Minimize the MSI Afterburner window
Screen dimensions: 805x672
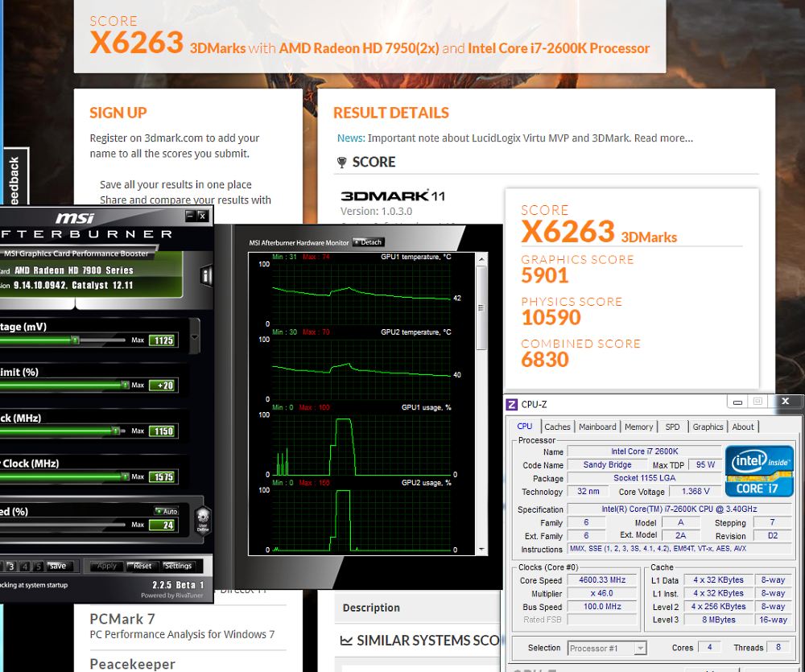[191, 216]
